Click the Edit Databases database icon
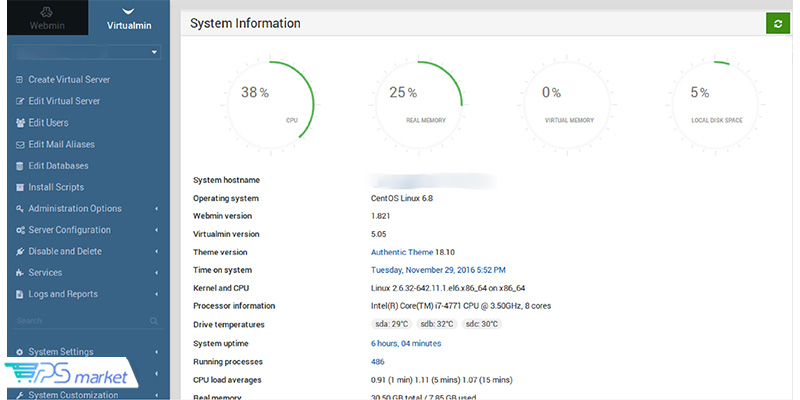Screen dimensions: 800x400 (20, 166)
